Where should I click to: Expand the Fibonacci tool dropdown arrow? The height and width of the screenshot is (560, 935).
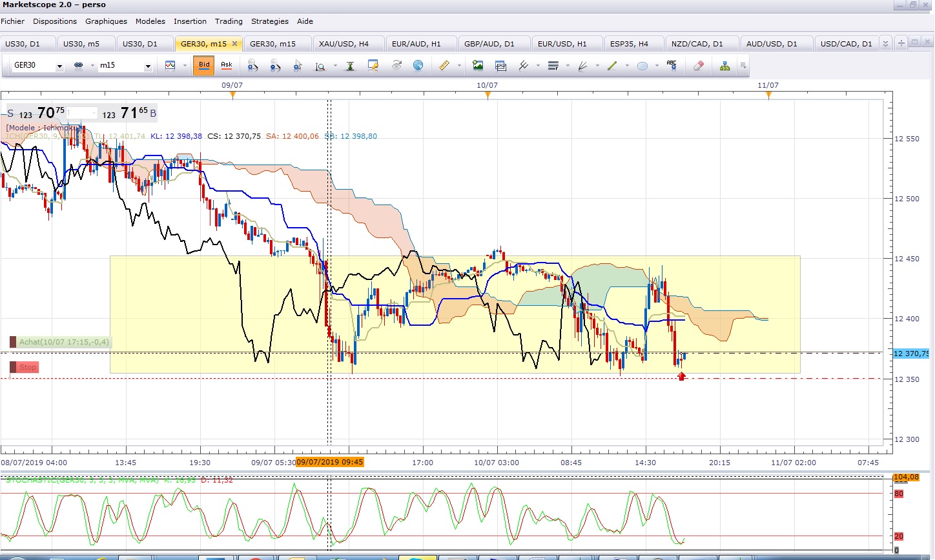point(568,65)
